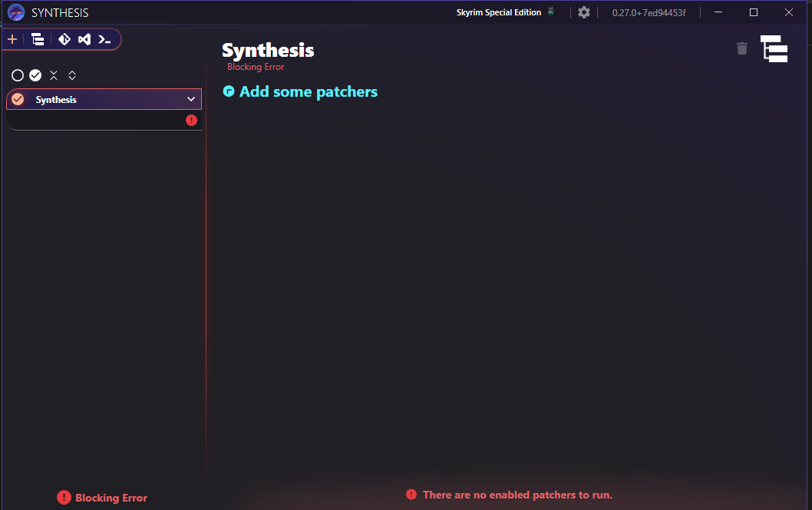Collapse the Synthesis group chevron
812x510 pixels.
(x=191, y=99)
